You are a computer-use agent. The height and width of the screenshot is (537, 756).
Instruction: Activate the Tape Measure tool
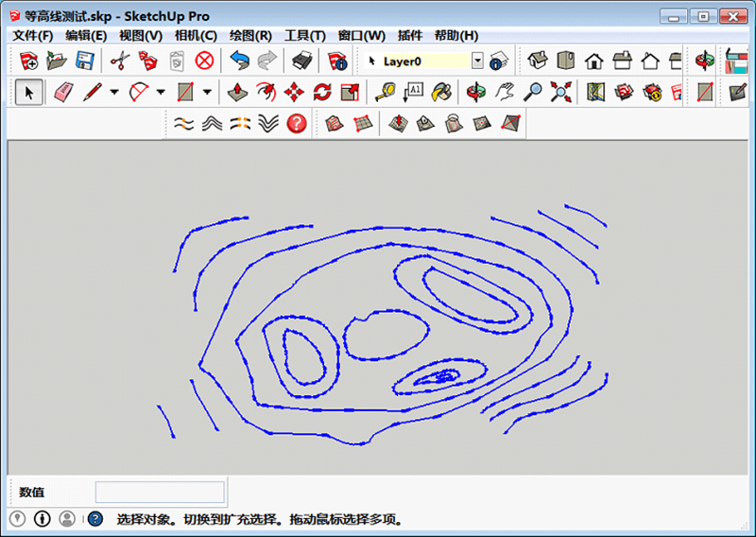tap(385, 92)
